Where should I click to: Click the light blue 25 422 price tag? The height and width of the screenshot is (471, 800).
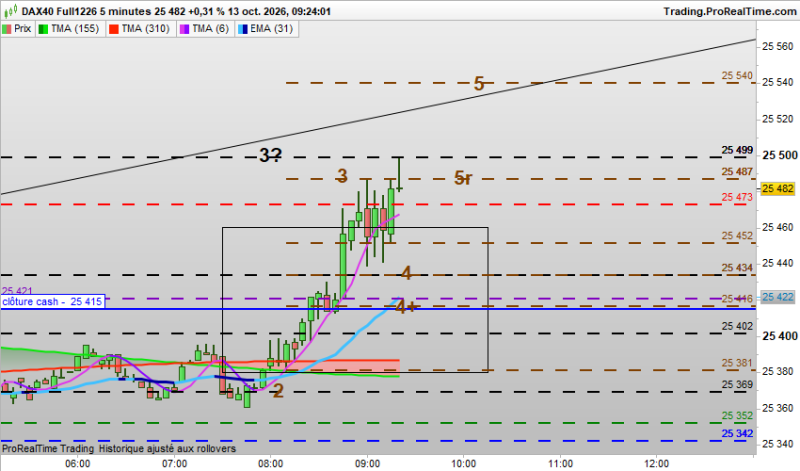[778, 297]
